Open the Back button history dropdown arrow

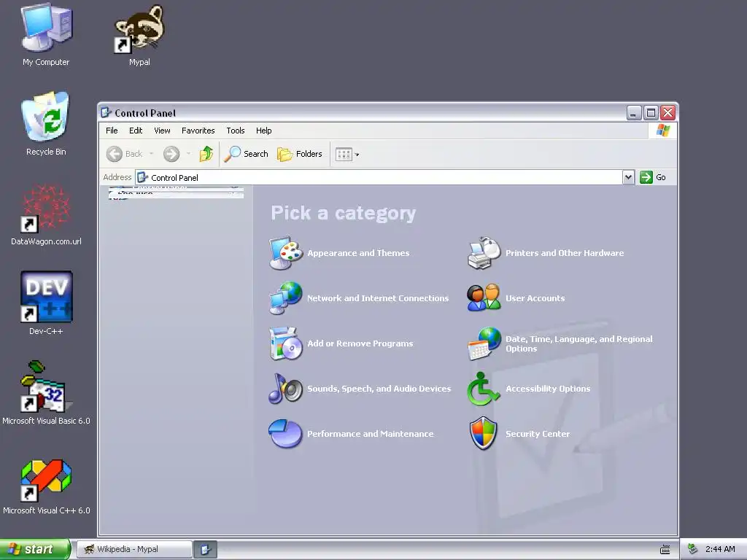(152, 154)
